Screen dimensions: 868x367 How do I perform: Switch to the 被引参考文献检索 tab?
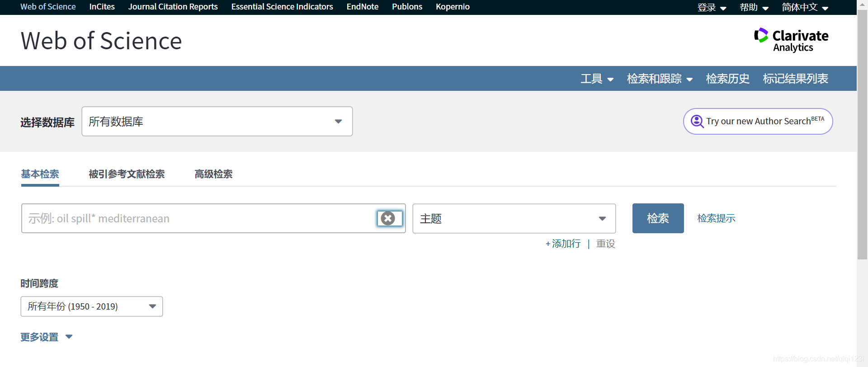[x=127, y=174]
